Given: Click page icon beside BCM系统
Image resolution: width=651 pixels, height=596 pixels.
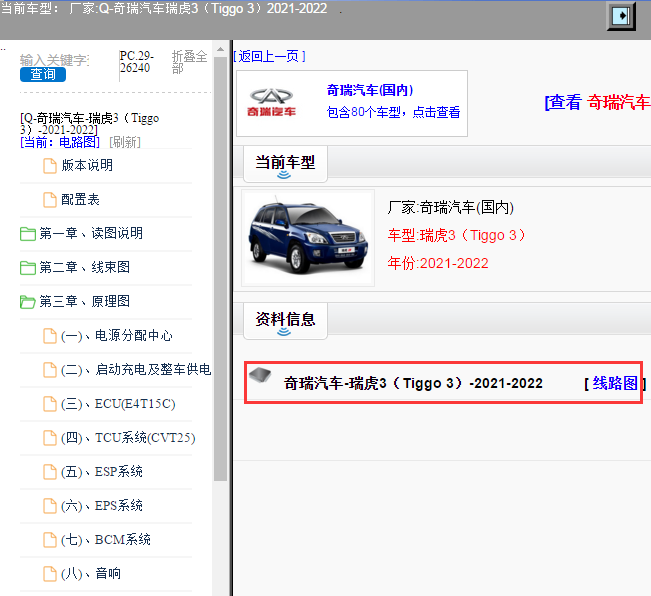Looking at the screenshot, I should pos(50,540).
